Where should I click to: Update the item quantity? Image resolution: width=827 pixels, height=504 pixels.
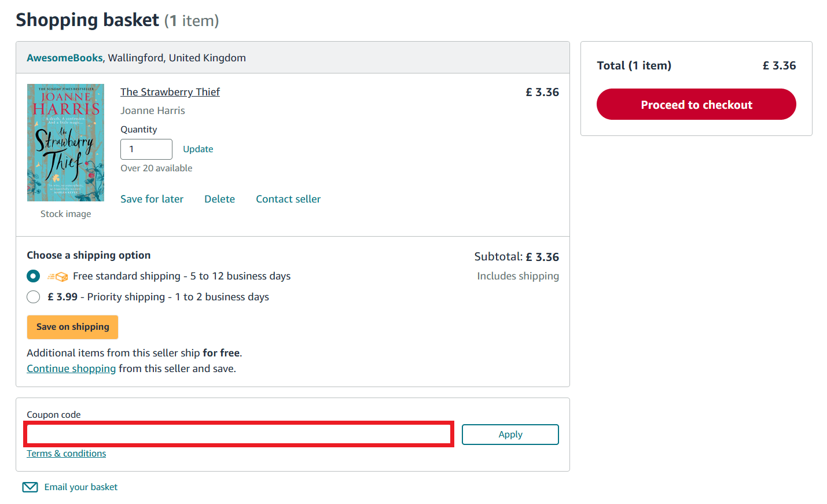point(197,149)
